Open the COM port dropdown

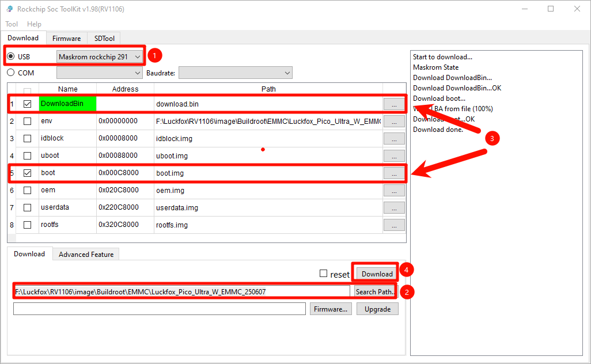tap(99, 73)
